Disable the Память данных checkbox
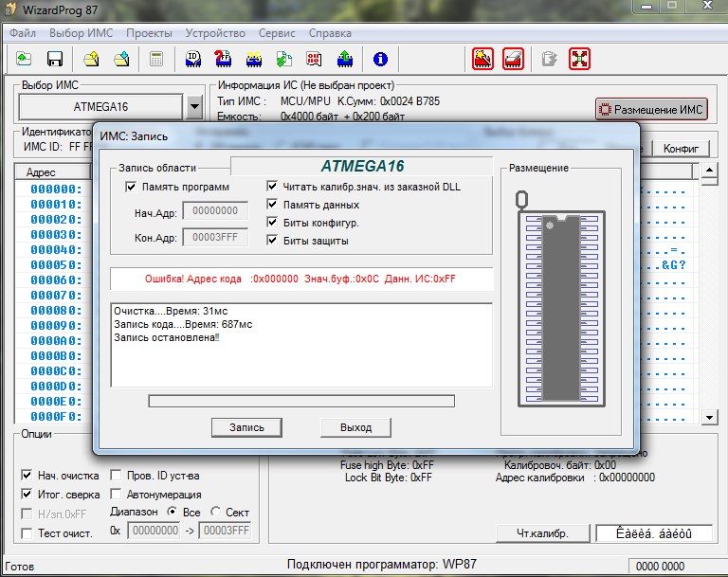This screenshot has height=577, width=728. (273, 205)
